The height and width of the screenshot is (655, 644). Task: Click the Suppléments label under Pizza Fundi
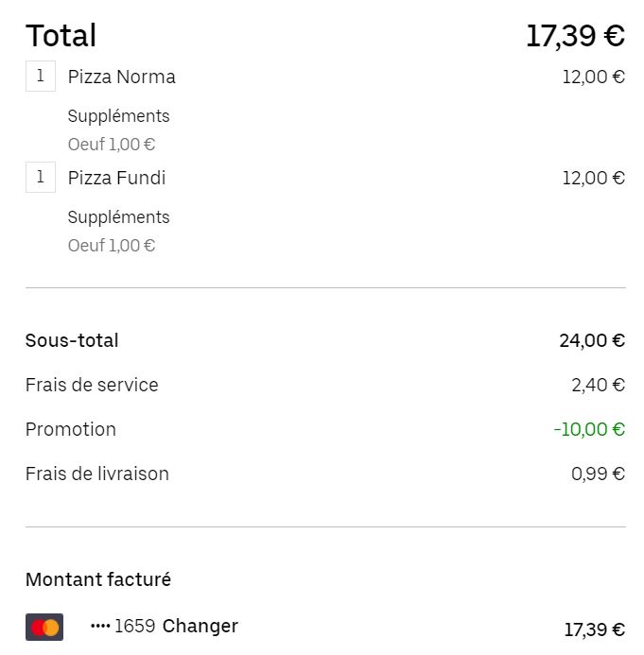coord(119,217)
